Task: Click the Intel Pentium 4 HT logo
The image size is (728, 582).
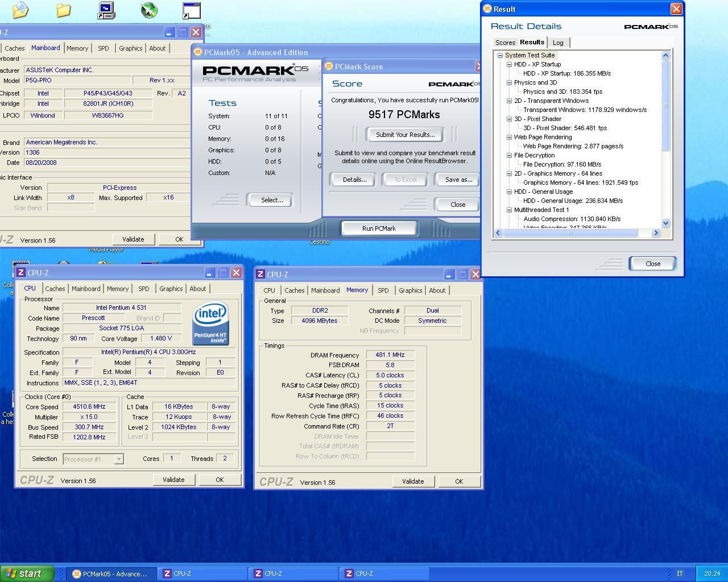Action: click(x=210, y=324)
